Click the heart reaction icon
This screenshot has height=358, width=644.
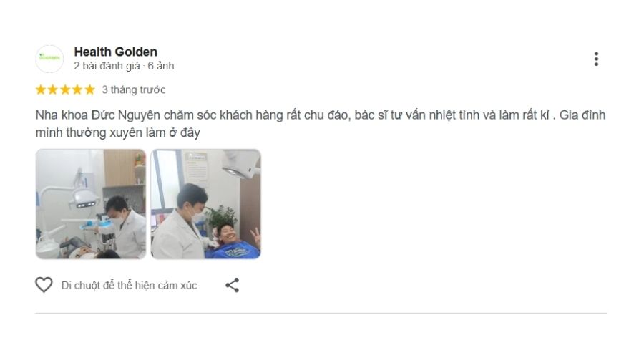44,285
